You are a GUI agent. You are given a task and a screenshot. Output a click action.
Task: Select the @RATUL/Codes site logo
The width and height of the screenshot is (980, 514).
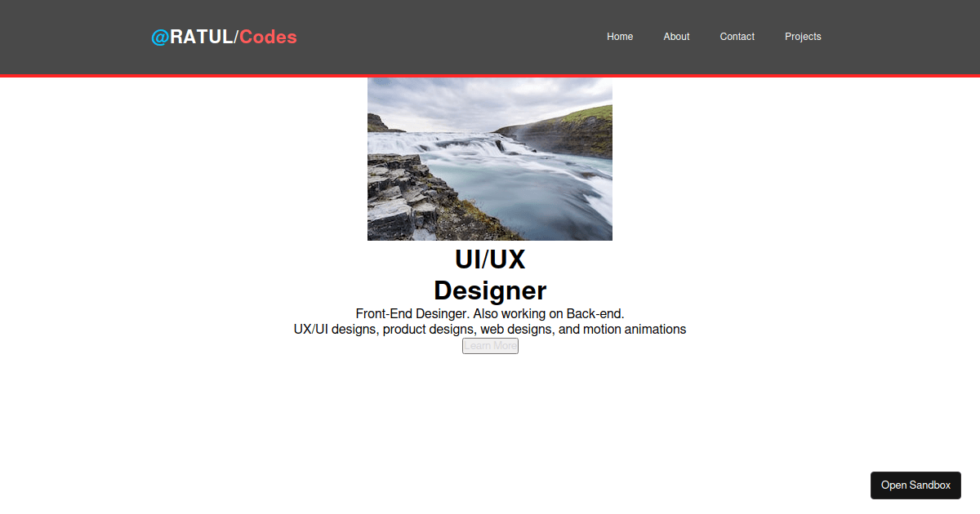[224, 37]
